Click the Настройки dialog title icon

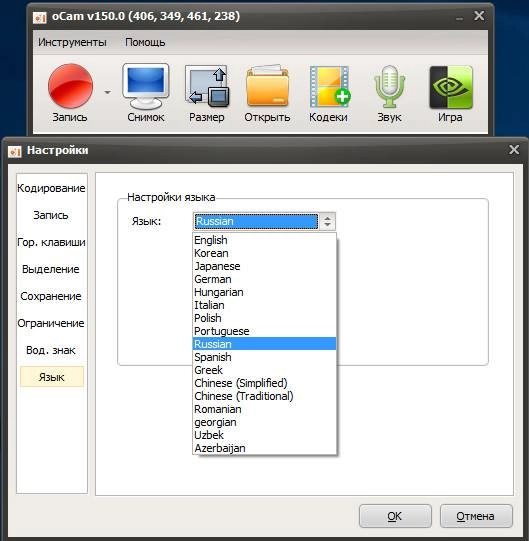click(15, 151)
